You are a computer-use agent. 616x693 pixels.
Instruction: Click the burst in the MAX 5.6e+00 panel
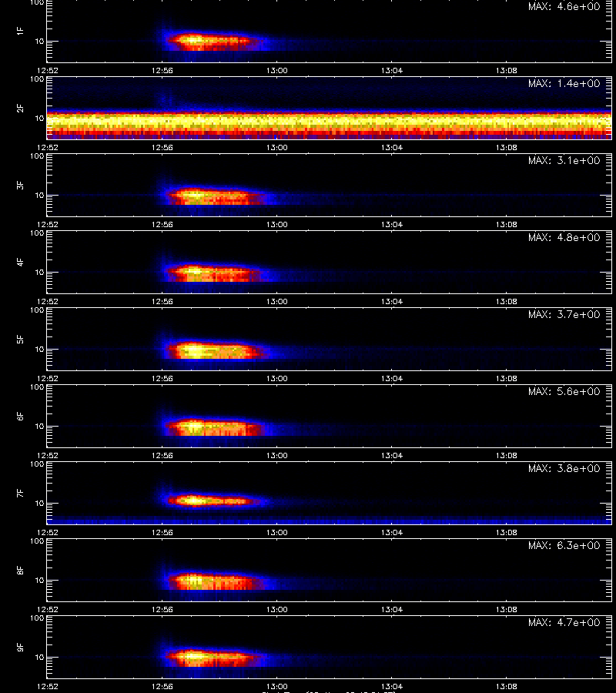(x=214, y=427)
